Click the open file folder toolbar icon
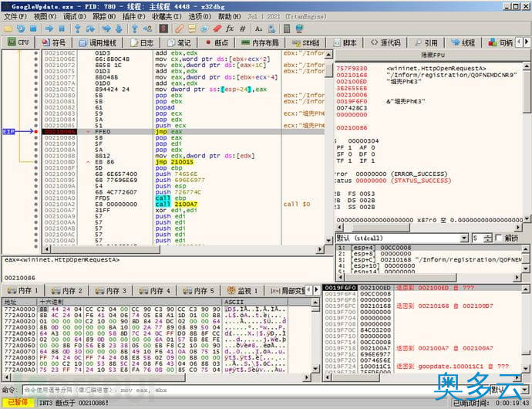This screenshot has height=409, width=532. [x=8, y=29]
